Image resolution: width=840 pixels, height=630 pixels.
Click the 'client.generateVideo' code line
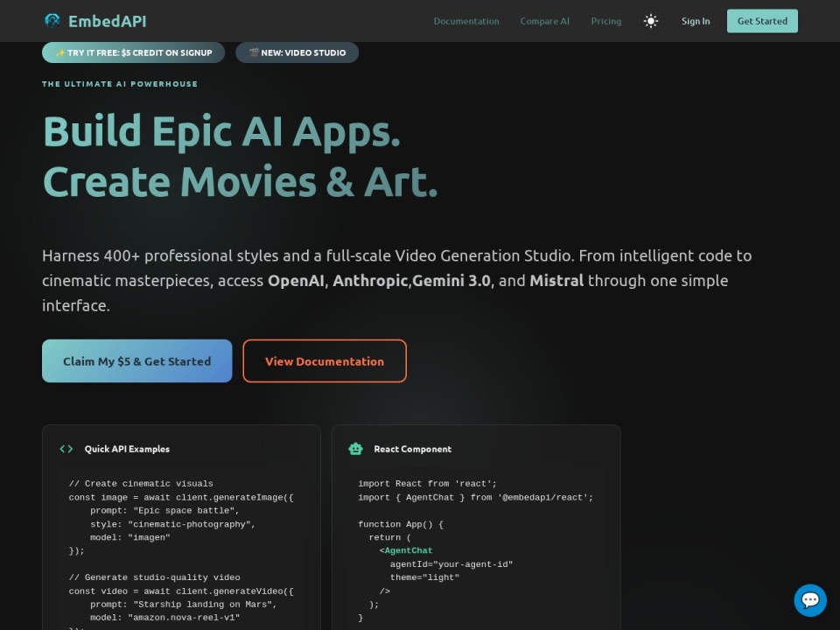click(181, 591)
